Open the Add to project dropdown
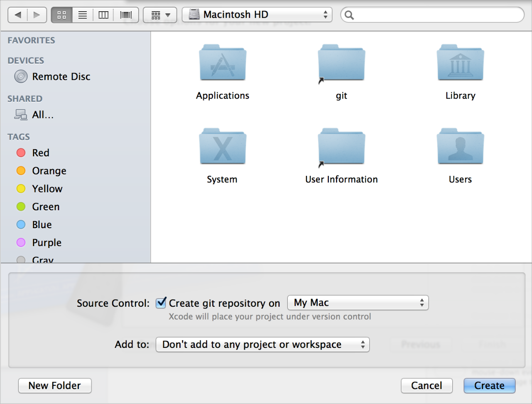 click(262, 345)
